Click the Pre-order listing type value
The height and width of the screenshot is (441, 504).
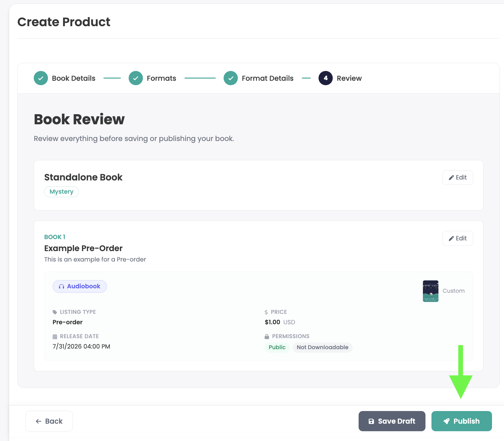coord(67,322)
